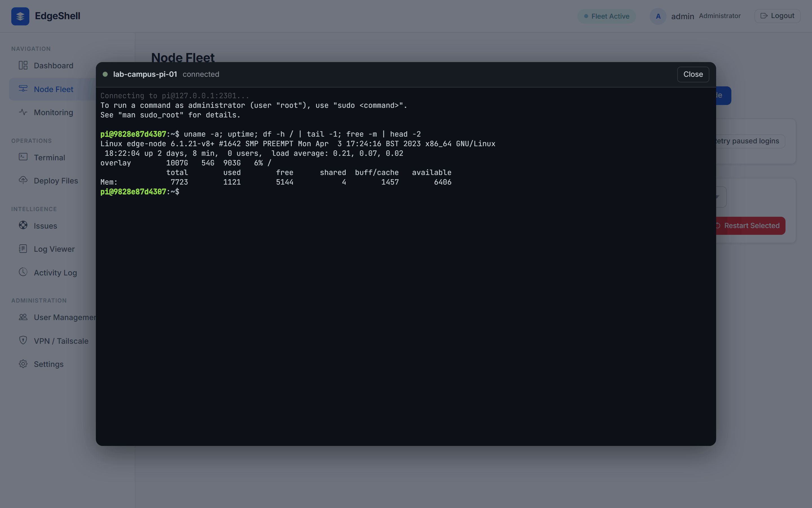The image size is (812, 508).
Task: Click the Settings gear icon
Action: tap(23, 364)
